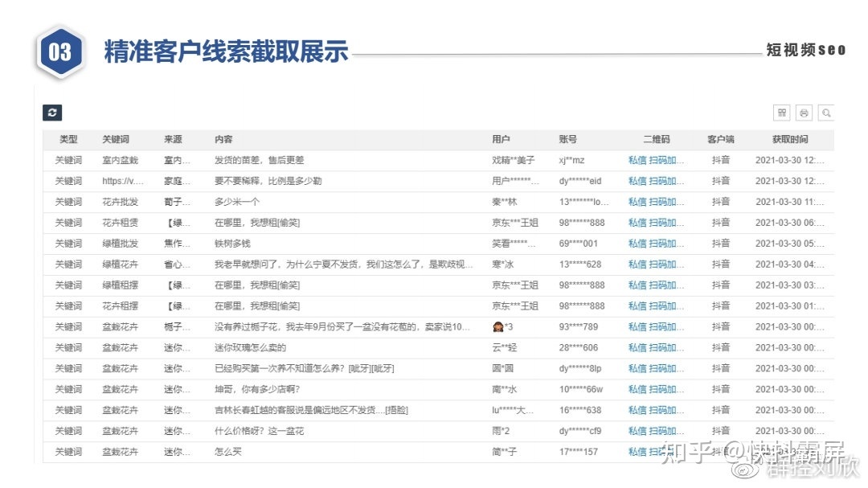Click the refresh table icon

click(52, 113)
